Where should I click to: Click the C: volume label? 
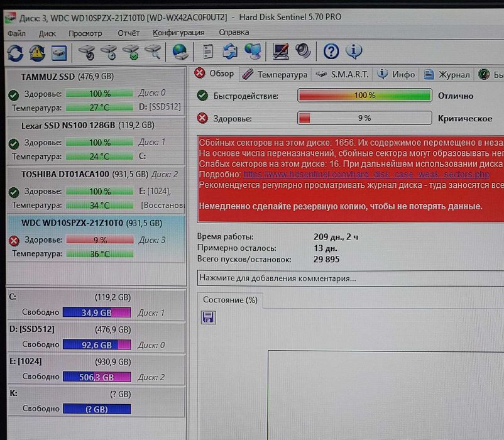tap(13, 296)
